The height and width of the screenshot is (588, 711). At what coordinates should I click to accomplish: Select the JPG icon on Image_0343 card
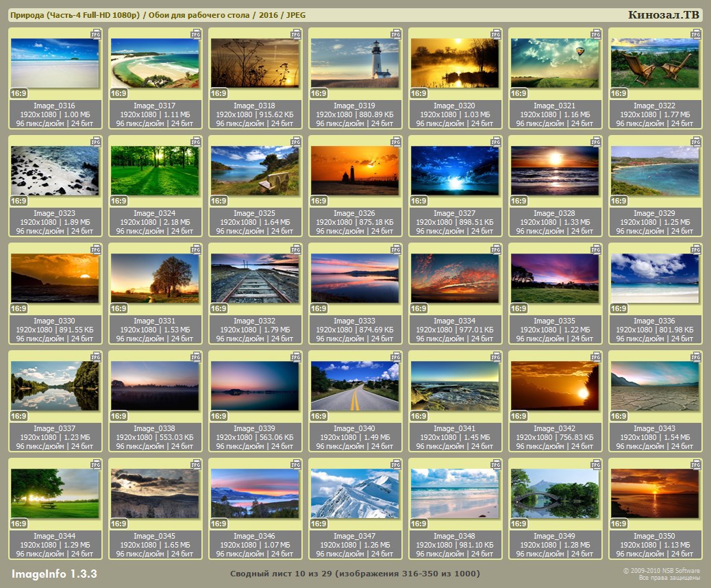(695, 357)
